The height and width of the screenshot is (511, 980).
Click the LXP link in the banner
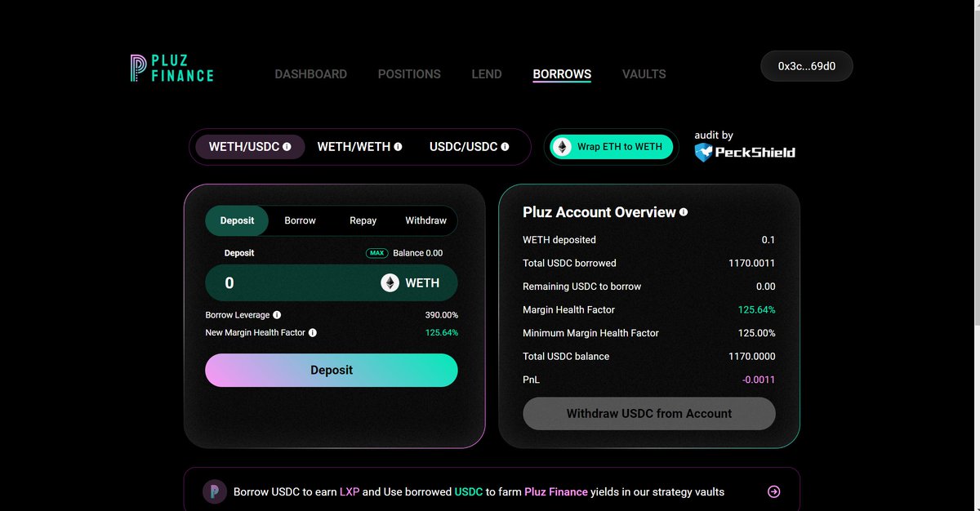pyautogui.click(x=350, y=492)
